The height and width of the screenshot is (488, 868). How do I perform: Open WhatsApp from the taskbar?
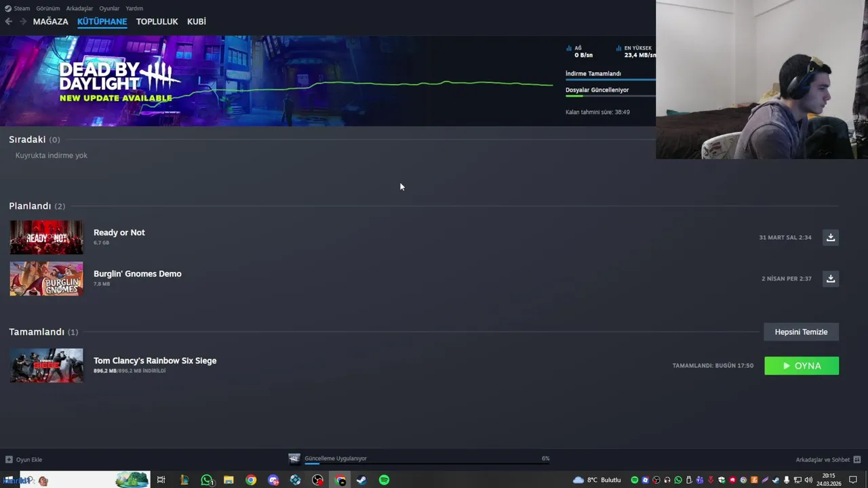(x=207, y=480)
